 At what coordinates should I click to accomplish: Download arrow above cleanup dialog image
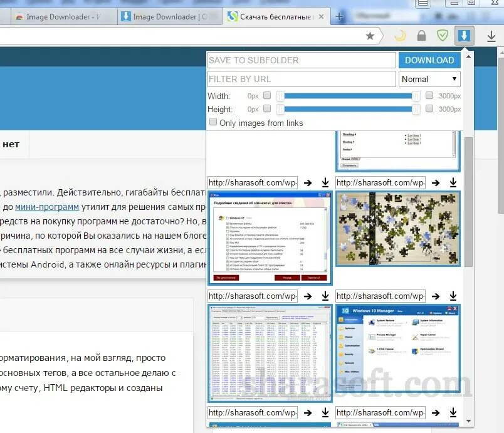[325, 182]
